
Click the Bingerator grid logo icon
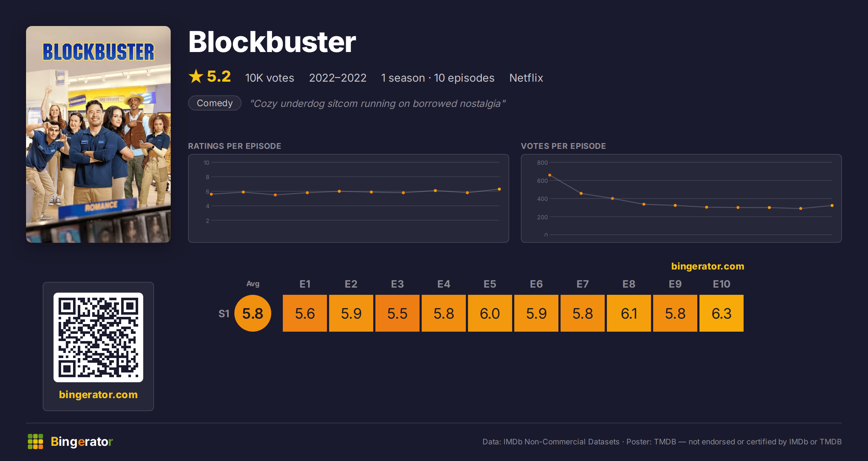(35, 441)
